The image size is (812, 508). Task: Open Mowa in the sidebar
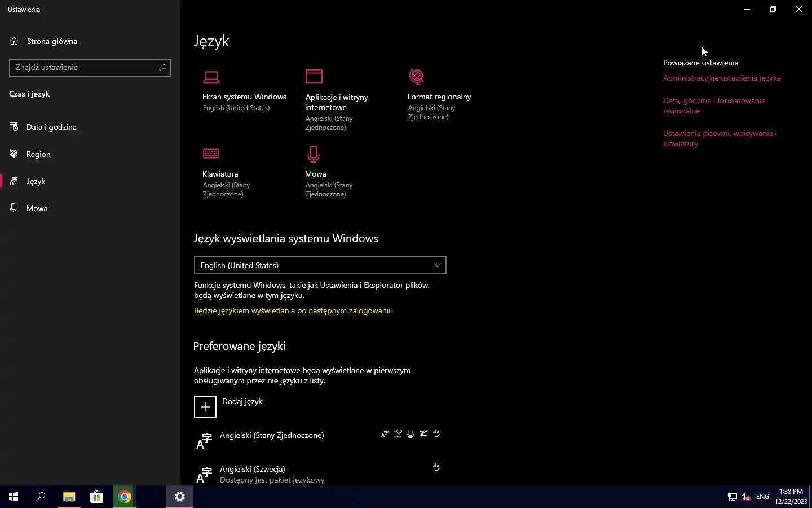pyautogui.click(x=90, y=208)
